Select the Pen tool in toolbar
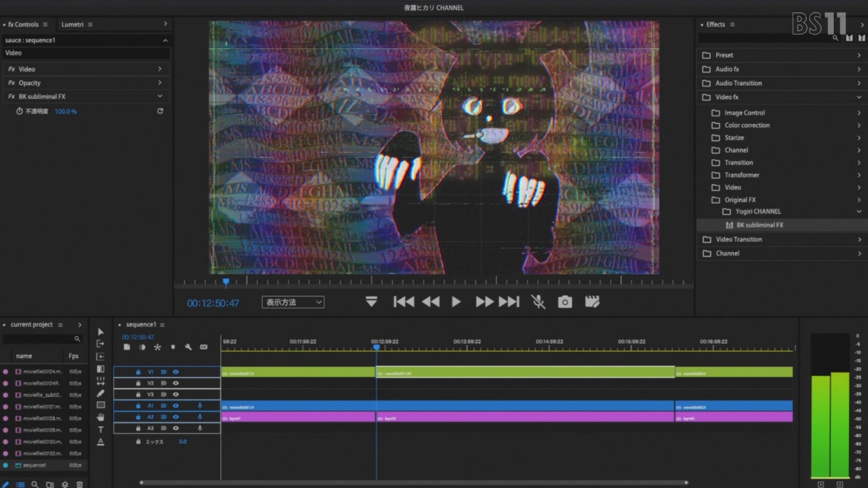 101,393
